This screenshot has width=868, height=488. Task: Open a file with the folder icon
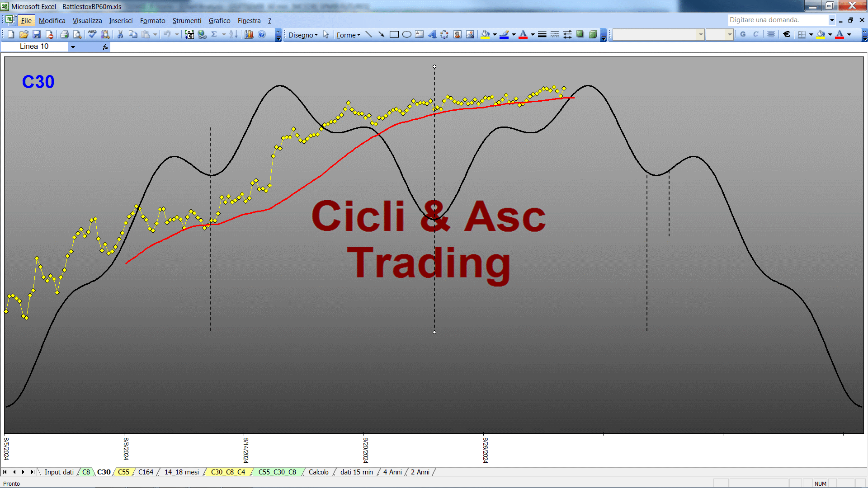pyautogui.click(x=24, y=34)
